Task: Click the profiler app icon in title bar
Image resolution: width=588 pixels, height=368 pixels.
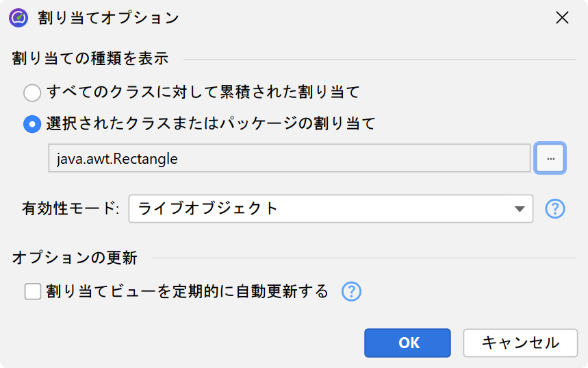Action: [18, 18]
